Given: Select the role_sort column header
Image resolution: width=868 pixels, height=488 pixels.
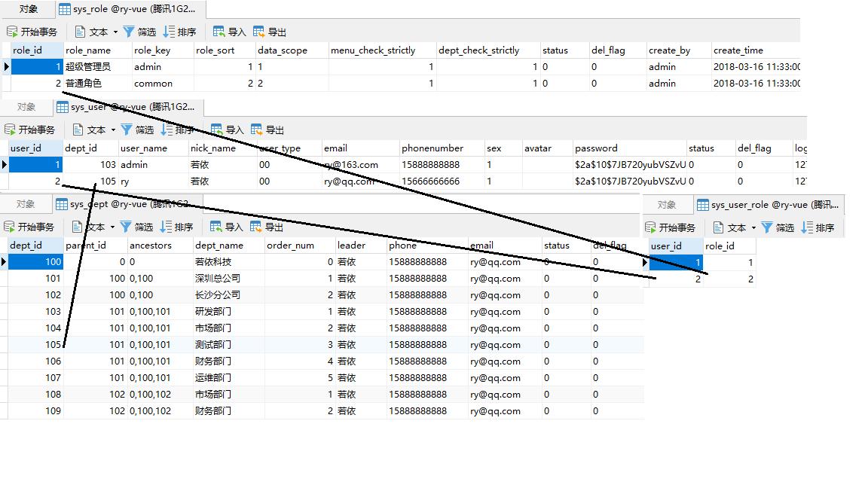Looking at the screenshot, I should (x=225, y=50).
